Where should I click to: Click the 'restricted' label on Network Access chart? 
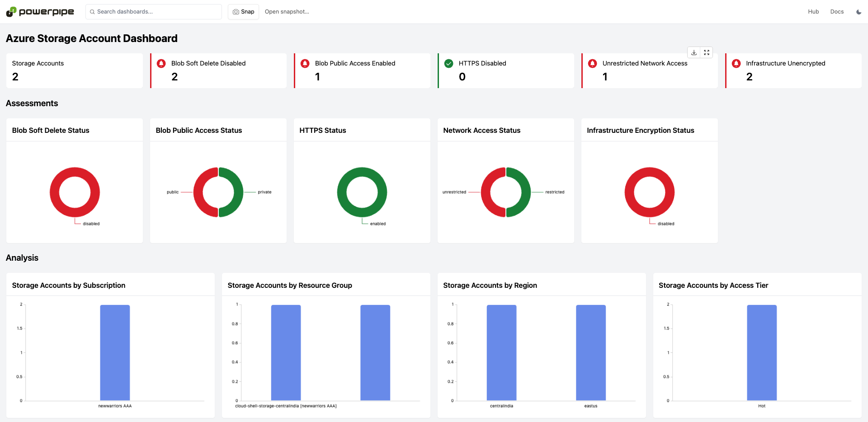pos(555,192)
